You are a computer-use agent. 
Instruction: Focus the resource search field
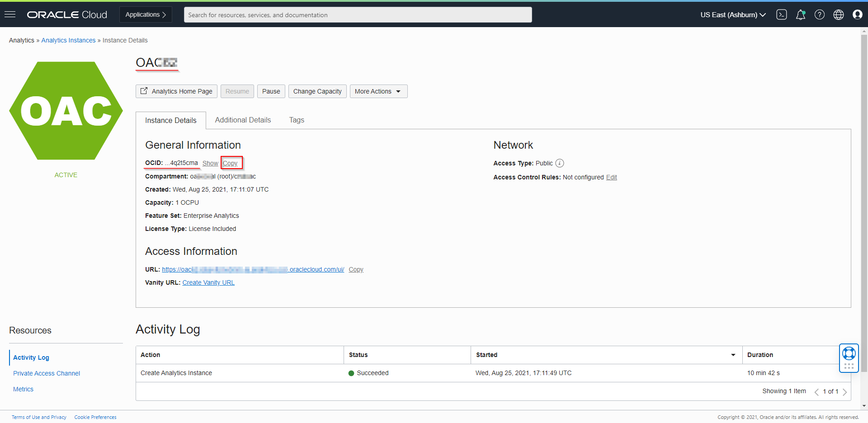click(358, 14)
